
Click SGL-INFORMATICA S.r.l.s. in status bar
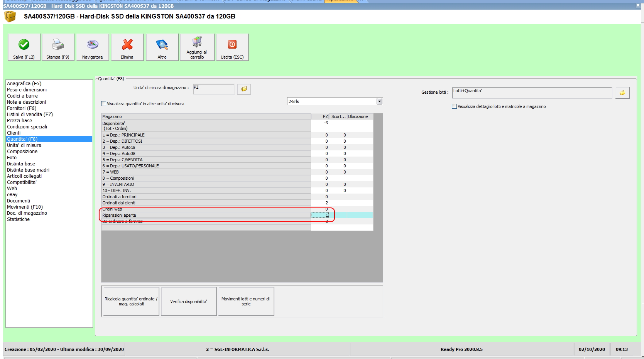pyautogui.click(x=238, y=349)
